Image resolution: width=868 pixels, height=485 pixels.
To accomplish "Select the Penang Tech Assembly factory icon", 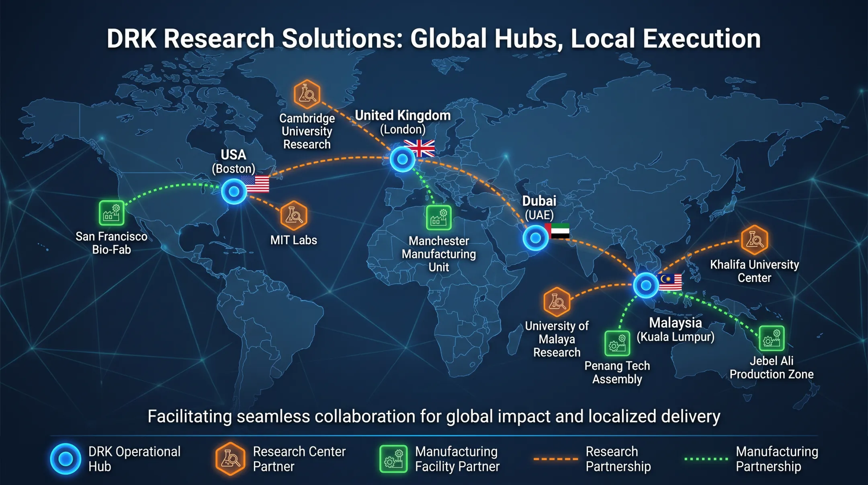I will (x=617, y=343).
